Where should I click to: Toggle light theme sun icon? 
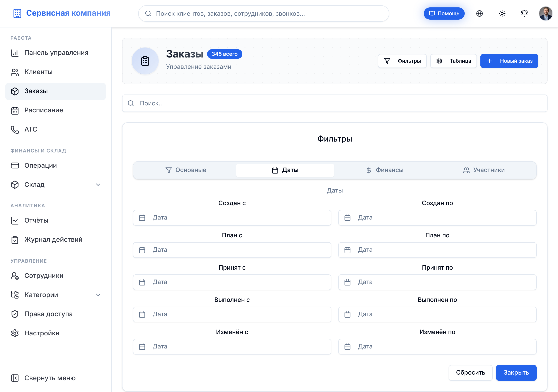click(502, 14)
